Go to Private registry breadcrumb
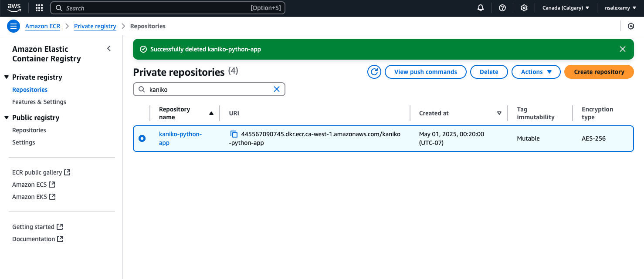 pos(95,26)
